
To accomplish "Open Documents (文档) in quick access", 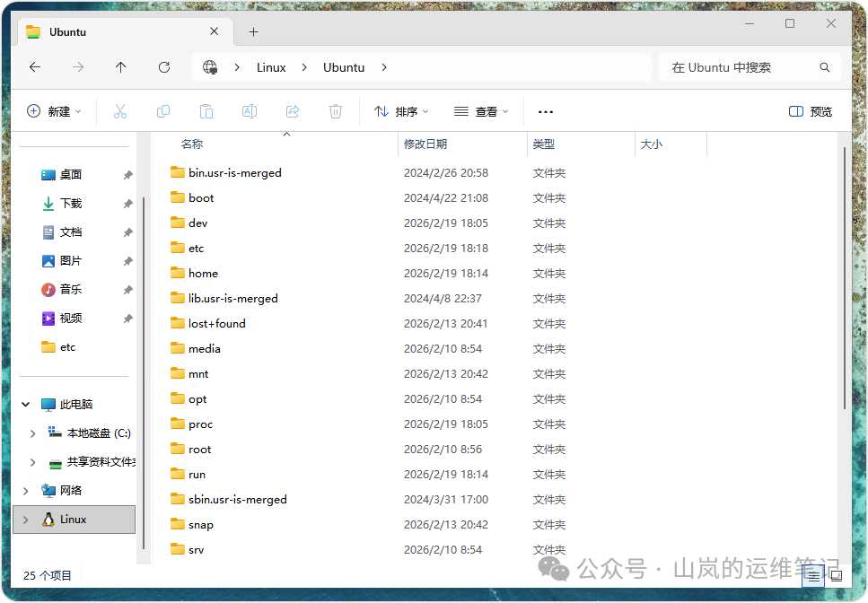I will [71, 232].
